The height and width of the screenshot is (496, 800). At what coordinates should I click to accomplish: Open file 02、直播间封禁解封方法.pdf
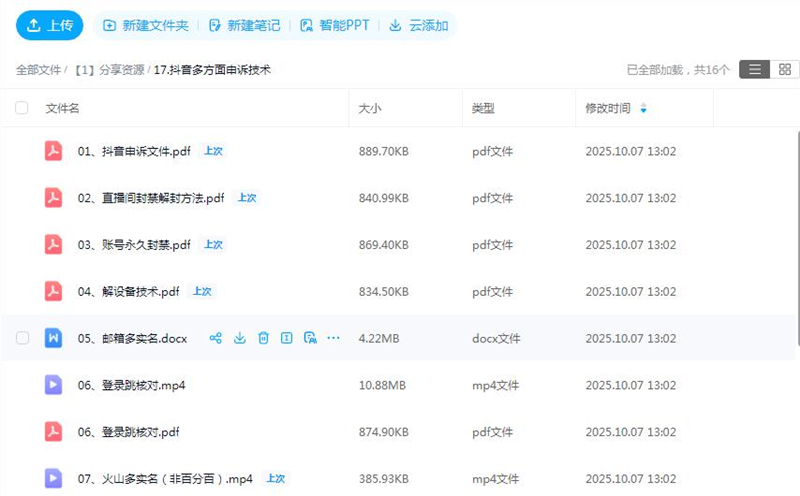151,198
